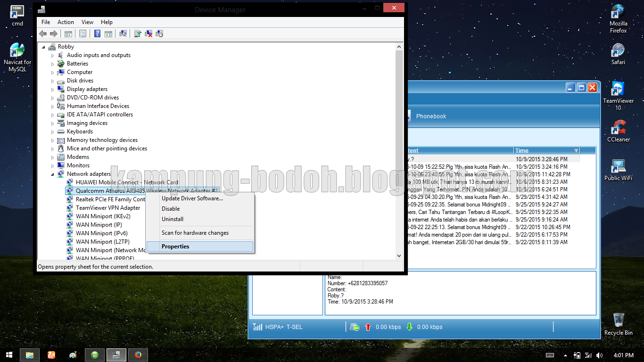Open the Action menu
The height and width of the screenshot is (362, 644).
[x=66, y=22]
